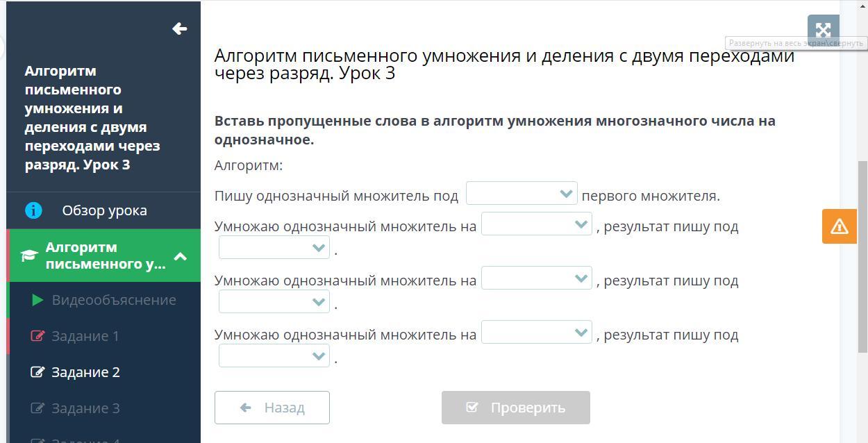Screen dimensions: 868x443
Task: Click the back arrow collapsing the sidebar
Action: tap(179, 28)
